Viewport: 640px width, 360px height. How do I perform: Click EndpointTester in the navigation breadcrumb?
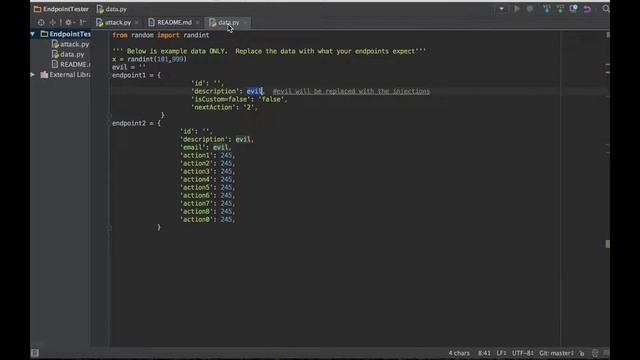[61, 9]
